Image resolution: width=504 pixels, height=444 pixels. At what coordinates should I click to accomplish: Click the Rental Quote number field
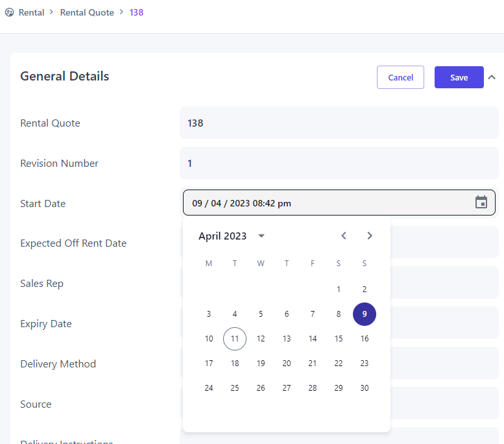click(339, 123)
